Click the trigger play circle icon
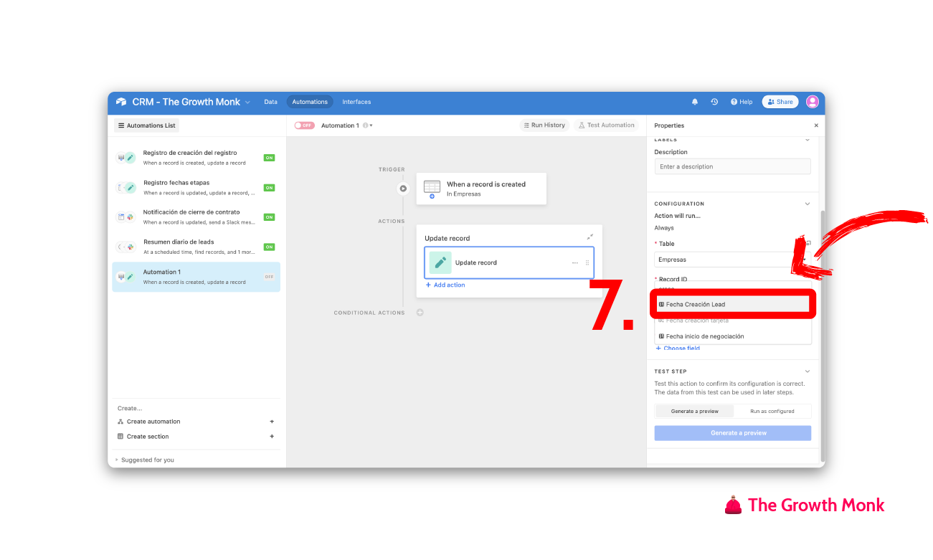This screenshot has width=933, height=560. [x=403, y=189]
